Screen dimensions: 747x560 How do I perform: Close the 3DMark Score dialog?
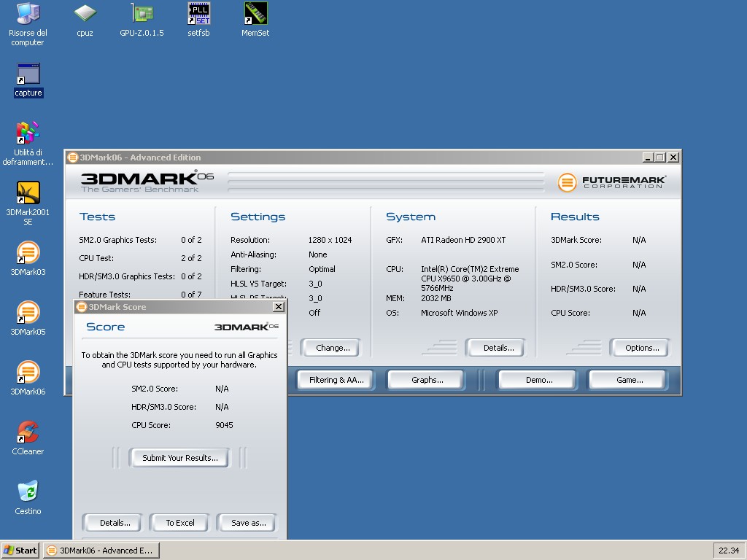tap(279, 307)
